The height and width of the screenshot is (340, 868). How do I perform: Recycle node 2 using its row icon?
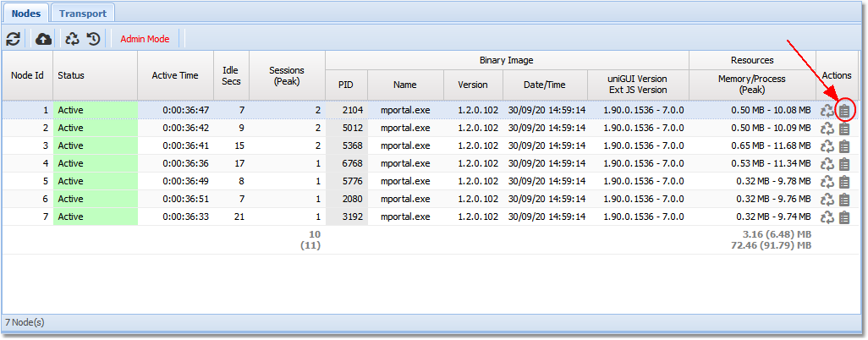point(827,129)
